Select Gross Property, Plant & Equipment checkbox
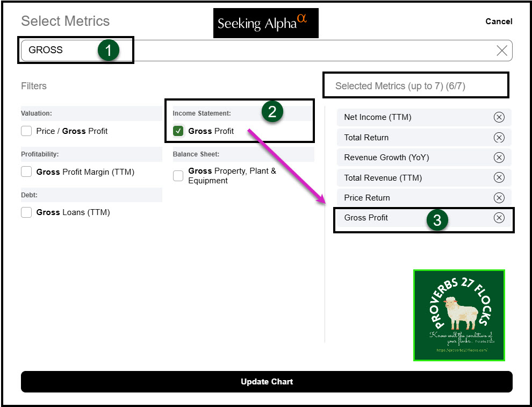The height and width of the screenshot is (407, 532). pyautogui.click(x=178, y=176)
